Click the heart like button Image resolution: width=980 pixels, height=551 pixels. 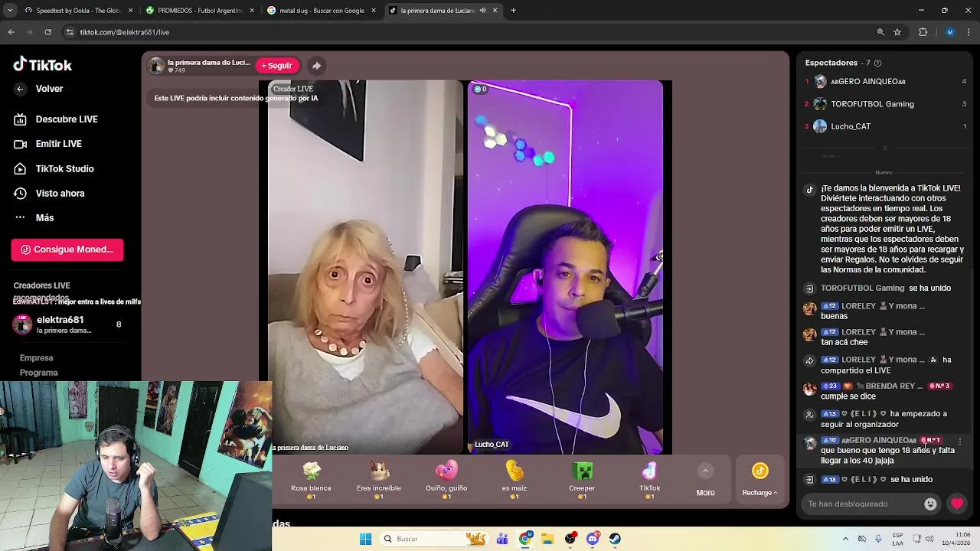(x=957, y=504)
